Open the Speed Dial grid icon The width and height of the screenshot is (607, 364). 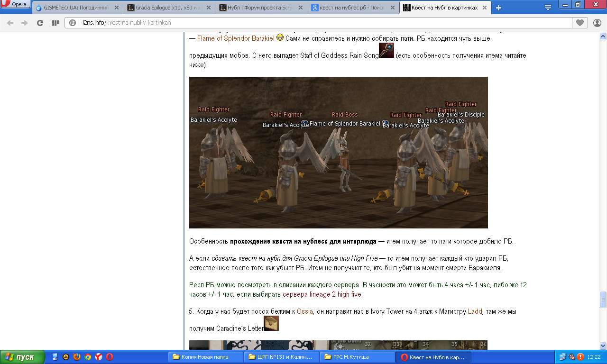tap(55, 23)
